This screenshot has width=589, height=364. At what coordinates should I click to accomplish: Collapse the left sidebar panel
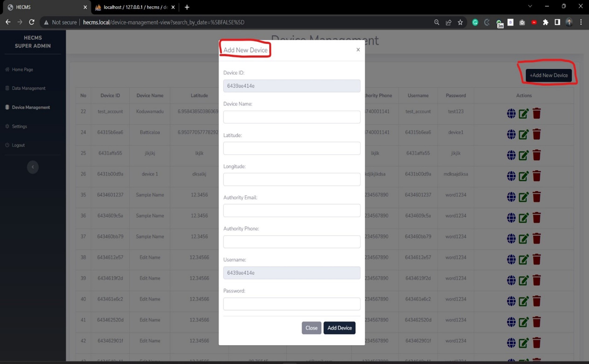[33, 166]
